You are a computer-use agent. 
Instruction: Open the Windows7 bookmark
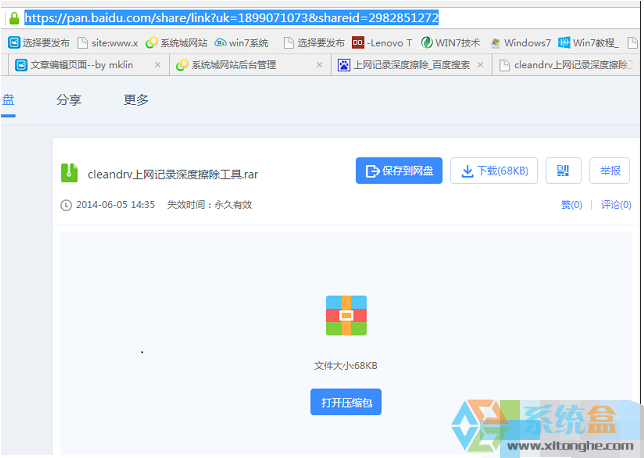[x=520, y=43]
